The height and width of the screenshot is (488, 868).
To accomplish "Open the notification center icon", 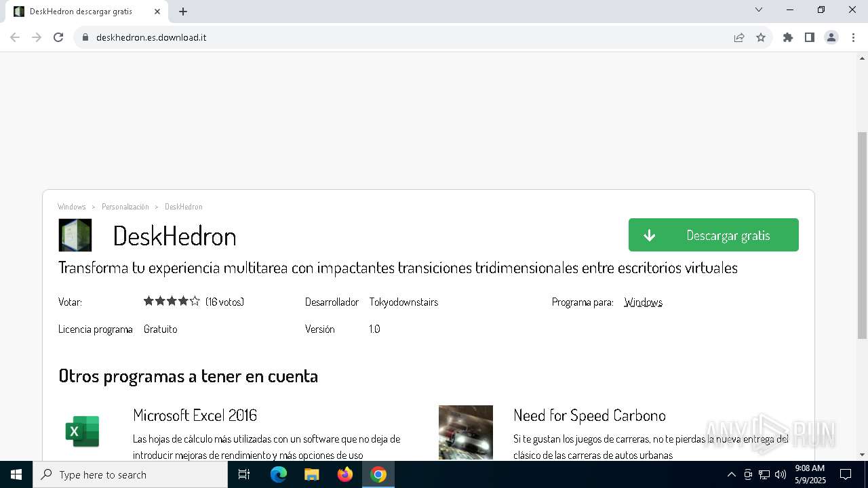I will tap(846, 474).
